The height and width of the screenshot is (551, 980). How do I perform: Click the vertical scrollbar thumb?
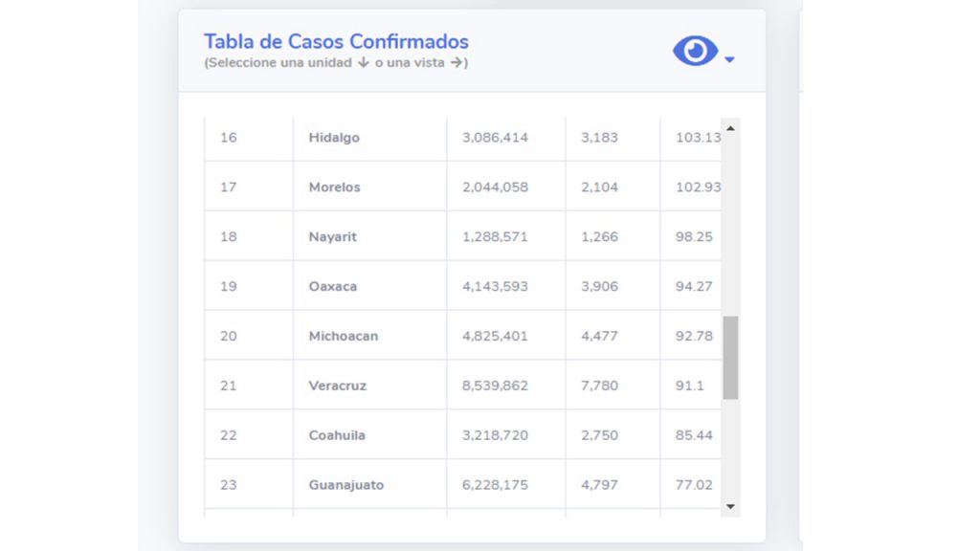pos(730,358)
